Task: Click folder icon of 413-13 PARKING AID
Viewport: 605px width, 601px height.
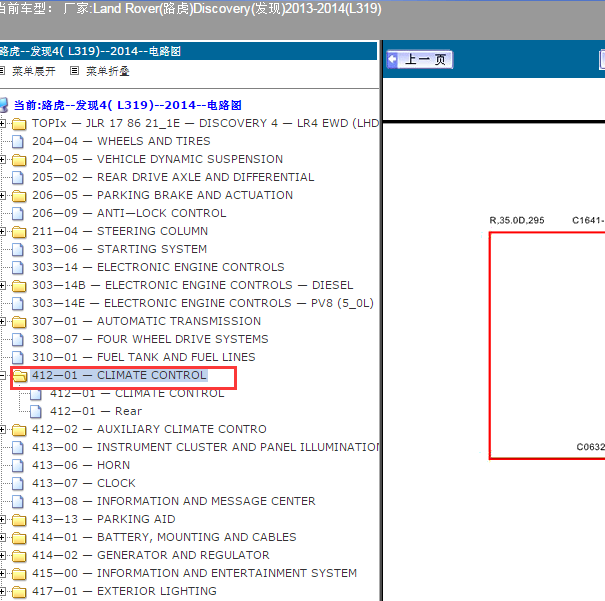Action: pyautogui.click(x=19, y=520)
